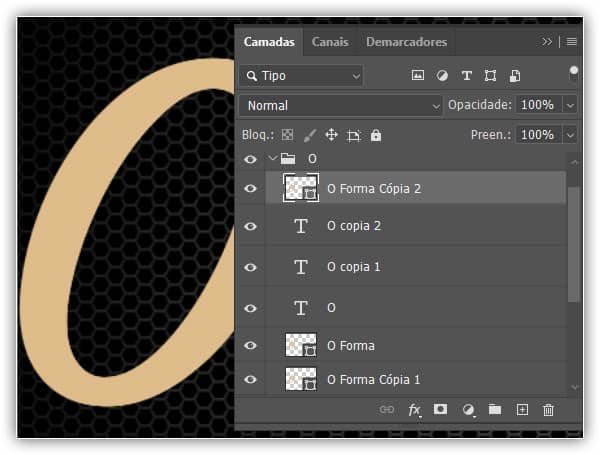Click the Preen. label
The height and width of the screenshot is (455, 600).
tap(491, 135)
